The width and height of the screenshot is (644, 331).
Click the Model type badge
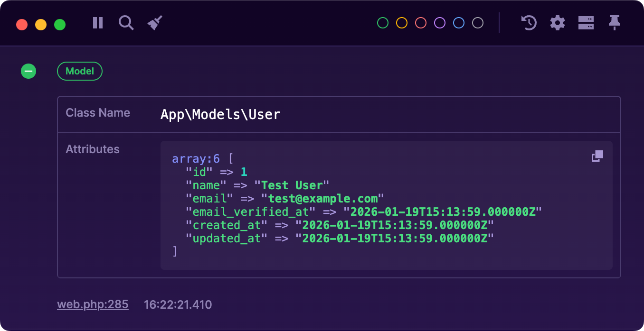coord(79,71)
